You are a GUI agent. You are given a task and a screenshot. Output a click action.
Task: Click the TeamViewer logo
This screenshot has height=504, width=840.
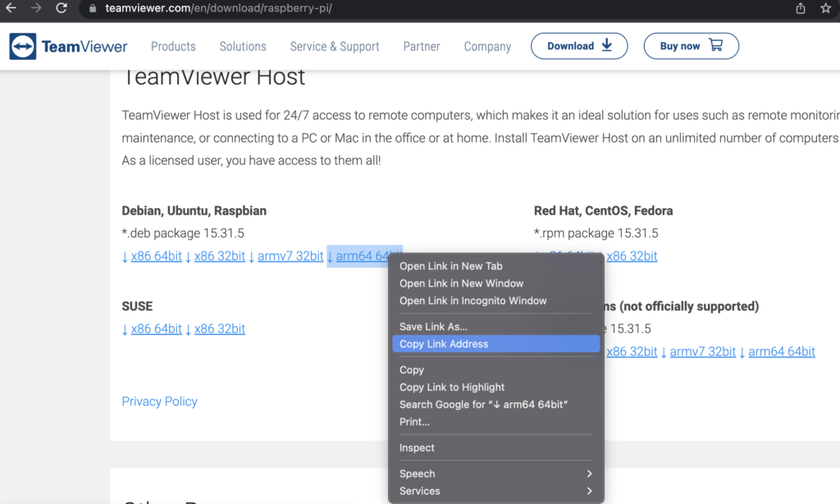coord(68,47)
